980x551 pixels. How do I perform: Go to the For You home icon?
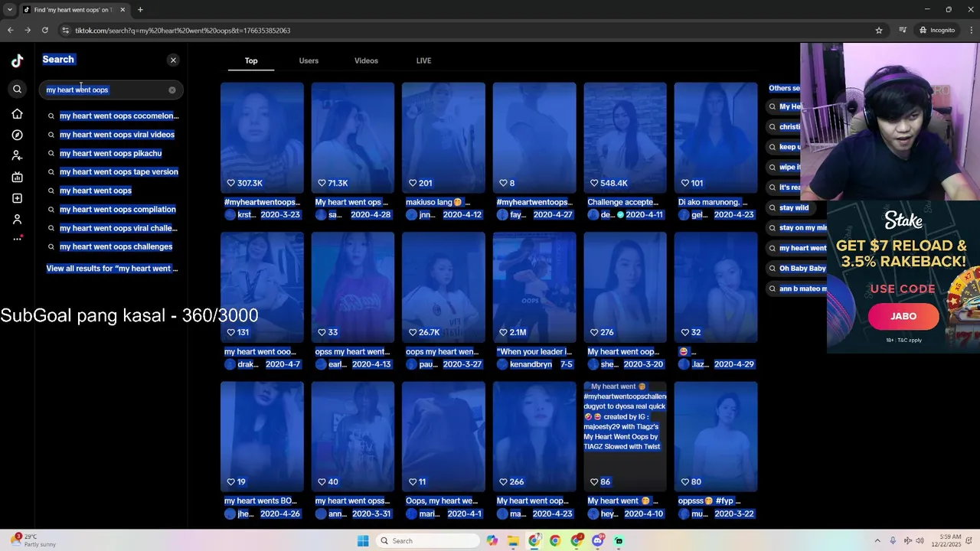point(17,114)
